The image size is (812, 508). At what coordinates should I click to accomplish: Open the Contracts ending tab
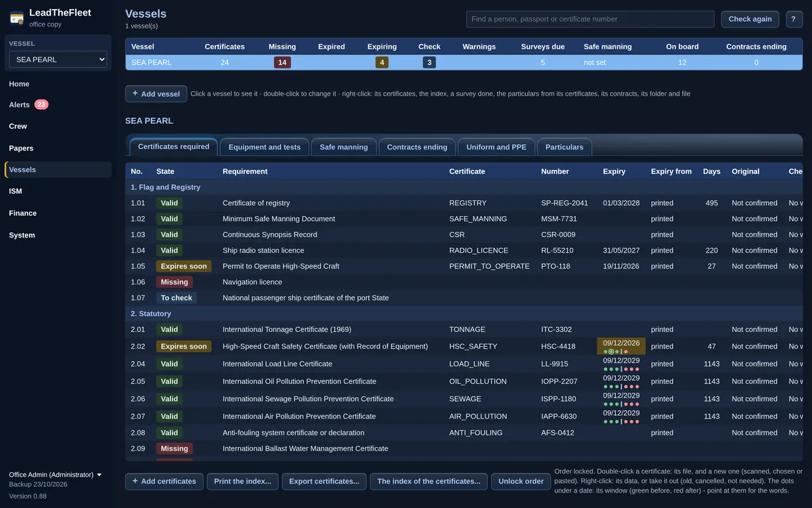coord(417,147)
